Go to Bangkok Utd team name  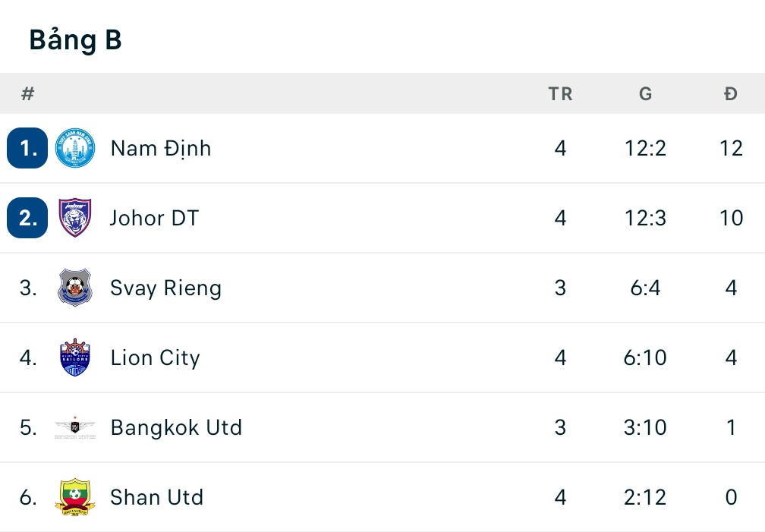click(176, 427)
